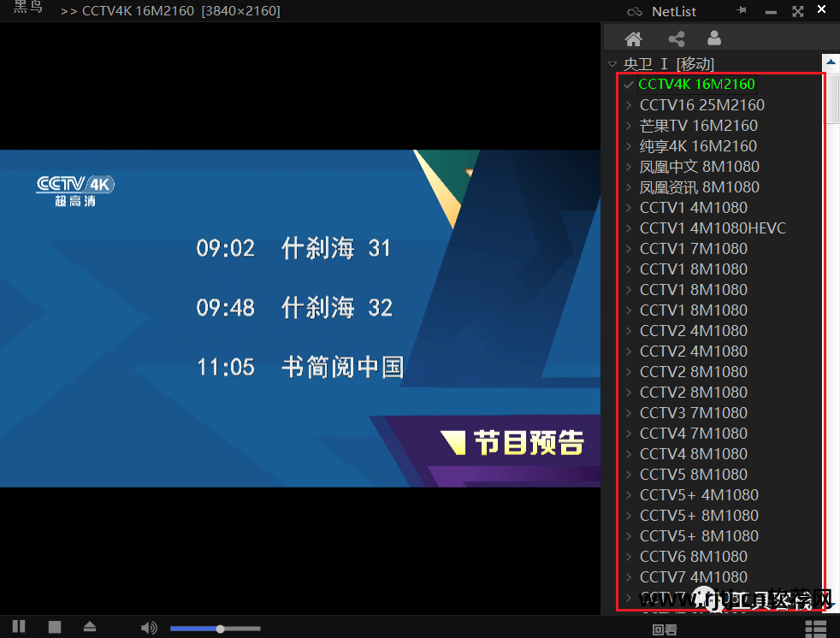Click the volume slider track

[x=214, y=629]
